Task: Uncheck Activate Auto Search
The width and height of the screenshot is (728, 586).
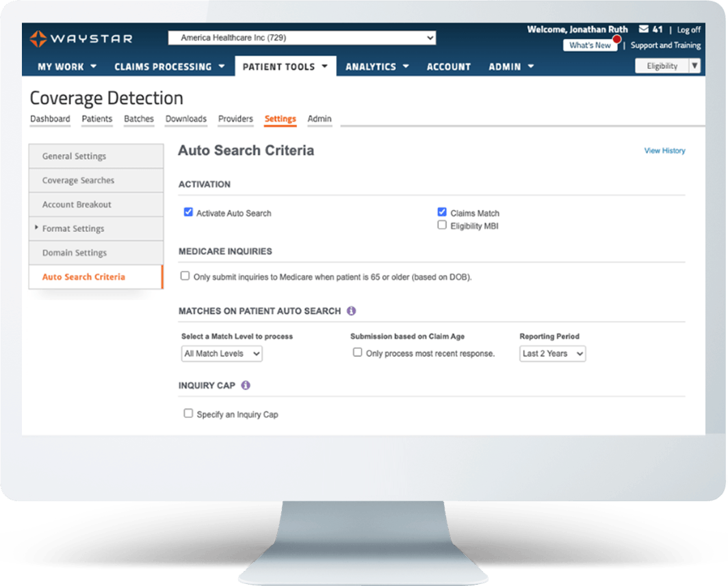Action: click(188, 212)
